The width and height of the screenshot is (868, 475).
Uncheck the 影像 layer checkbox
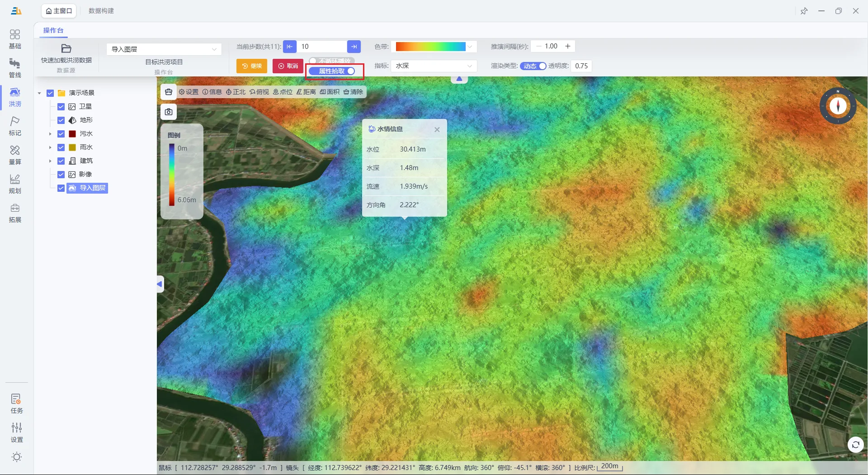click(x=61, y=175)
